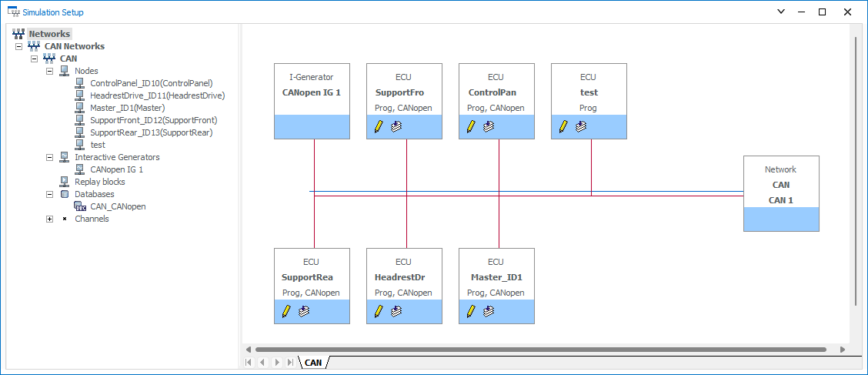
Task: Select SupportFront_ID12(SupportFront) in the tree
Action: click(x=153, y=120)
